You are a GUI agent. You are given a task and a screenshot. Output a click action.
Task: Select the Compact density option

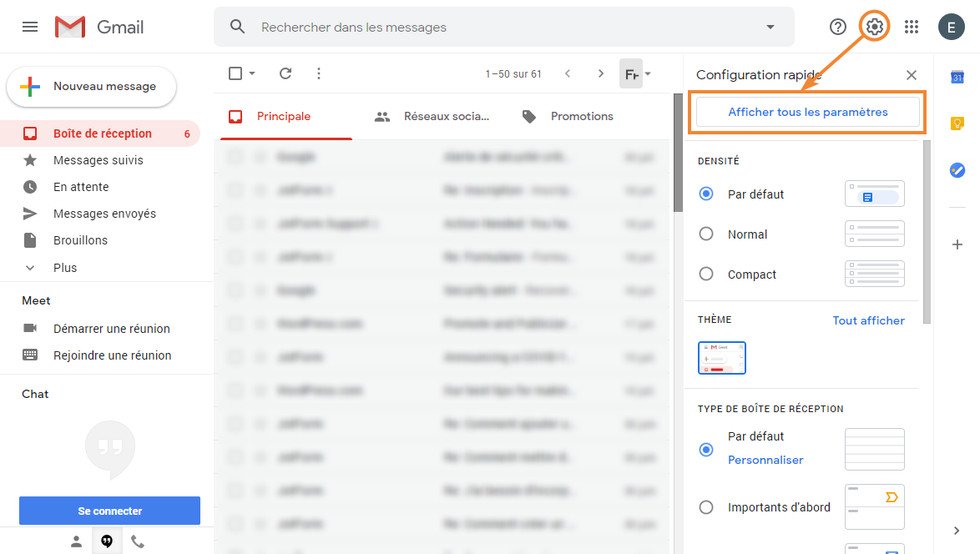click(705, 274)
